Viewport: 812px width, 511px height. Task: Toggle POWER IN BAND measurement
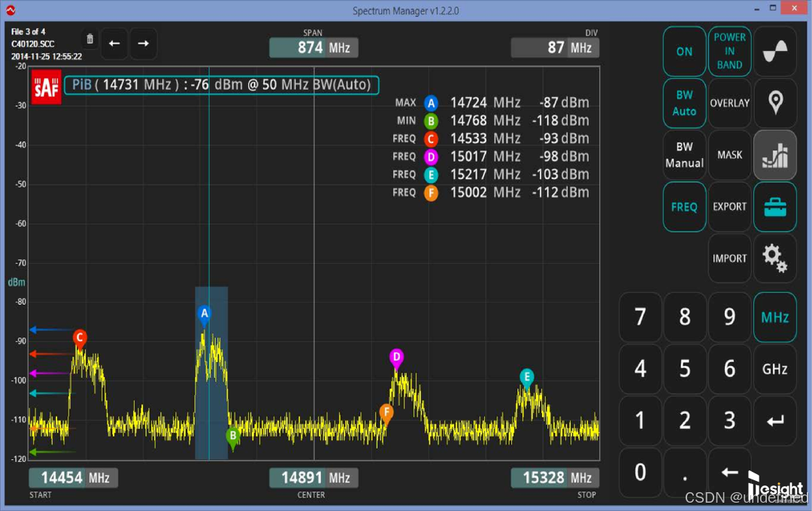[x=729, y=51]
